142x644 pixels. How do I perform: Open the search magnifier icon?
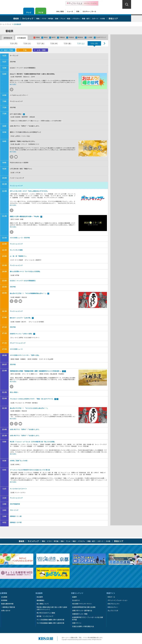[127, 4]
